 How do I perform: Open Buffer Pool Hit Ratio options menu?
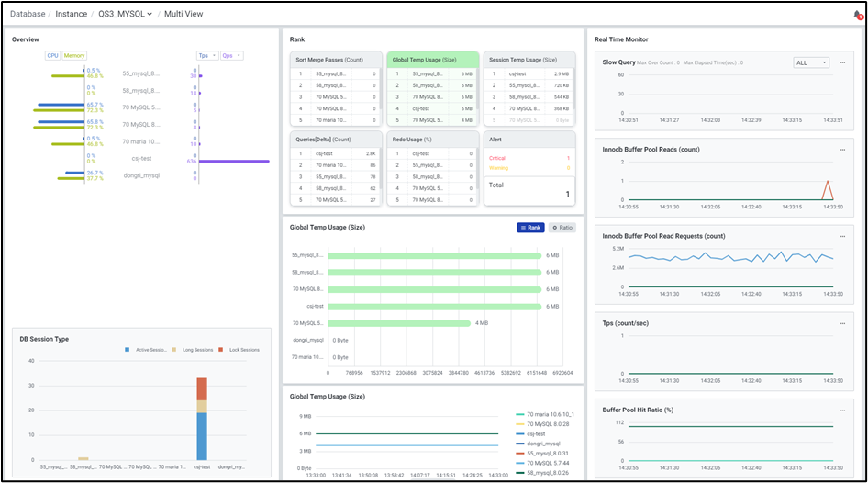[841, 410]
